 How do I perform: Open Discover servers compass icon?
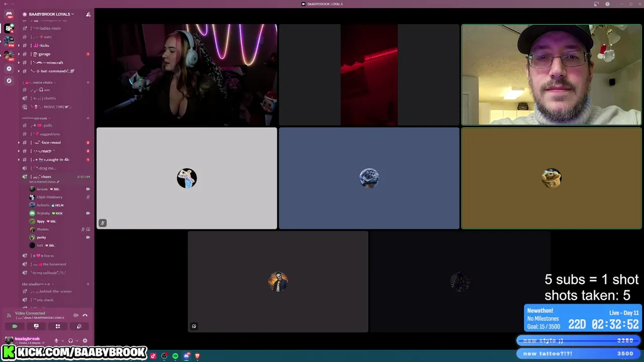pyautogui.click(x=9, y=80)
